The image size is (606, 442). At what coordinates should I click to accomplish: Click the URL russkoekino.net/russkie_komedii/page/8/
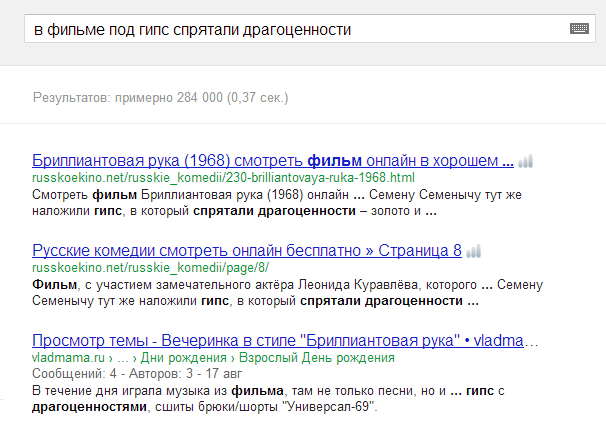(150, 268)
